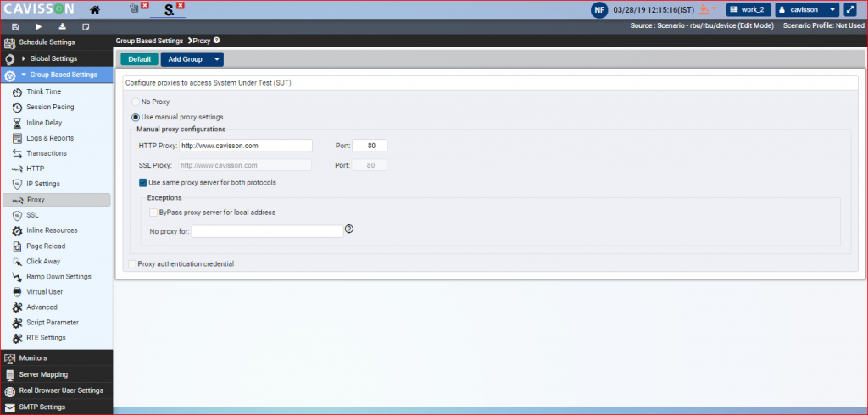Open the Home tab icon

pyautogui.click(x=95, y=9)
